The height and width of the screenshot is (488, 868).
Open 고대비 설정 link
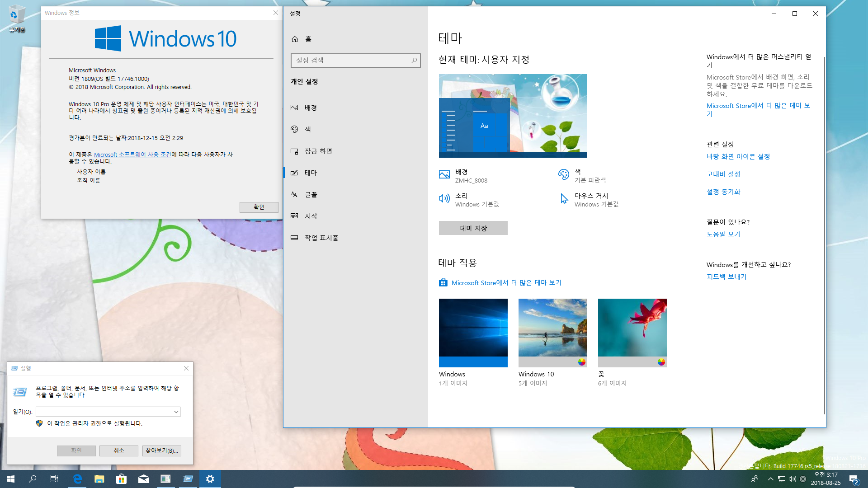click(x=723, y=174)
